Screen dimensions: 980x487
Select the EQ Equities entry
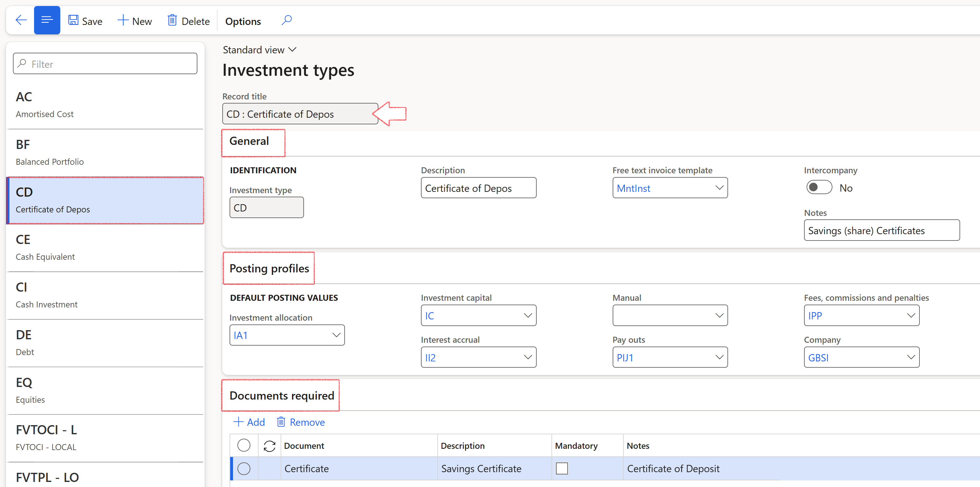point(105,391)
